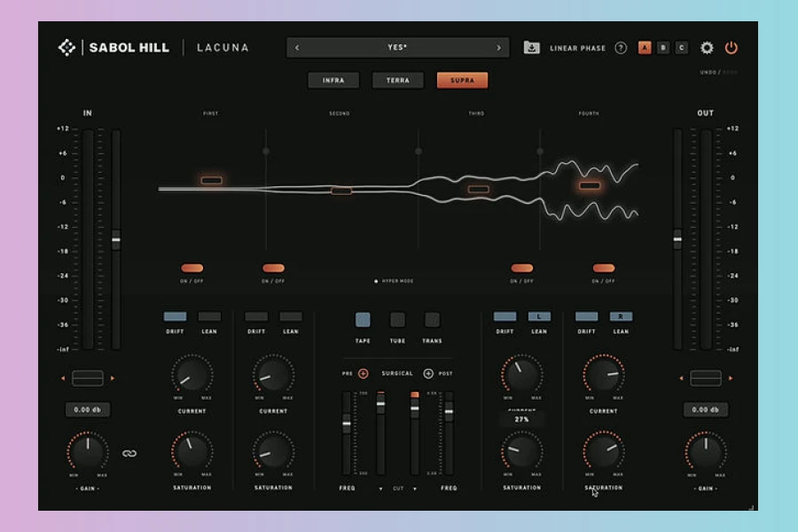Toggle DRIFT on the second band
Image resolution: width=798 pixels, height=532 pixels.
click(256, 317)
